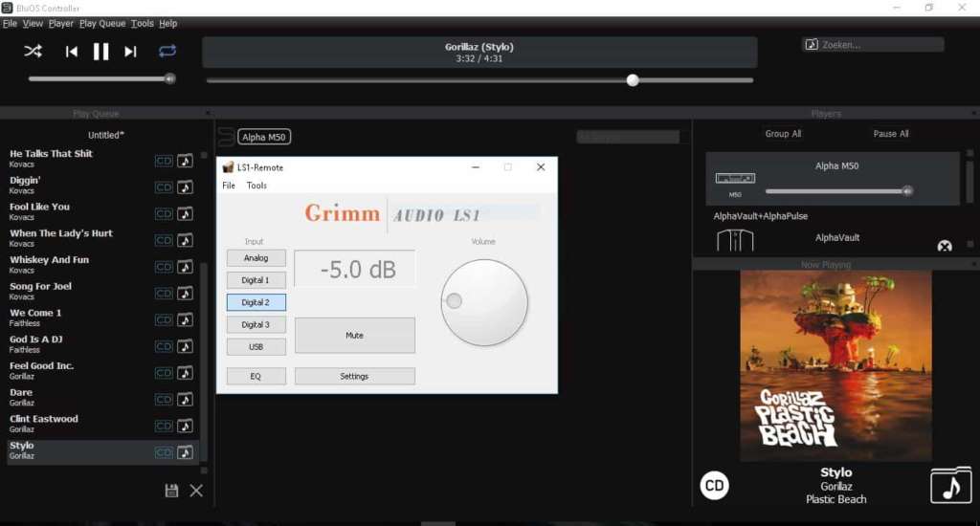The width and height of the screenshot is (980, 526).
Task: Click the Mute button in LS1-Remote
Action: tap(354, 336)
